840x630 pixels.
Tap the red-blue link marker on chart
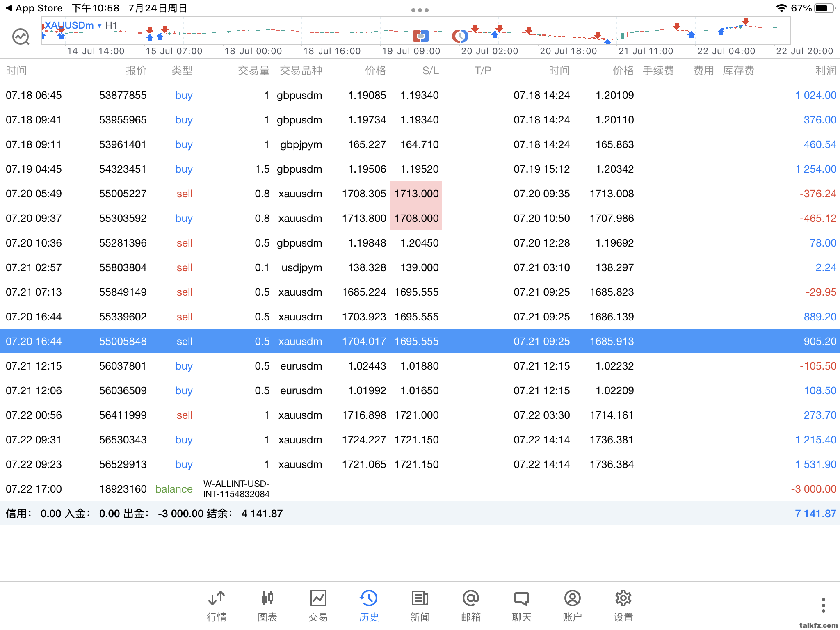tap(420, 36)
